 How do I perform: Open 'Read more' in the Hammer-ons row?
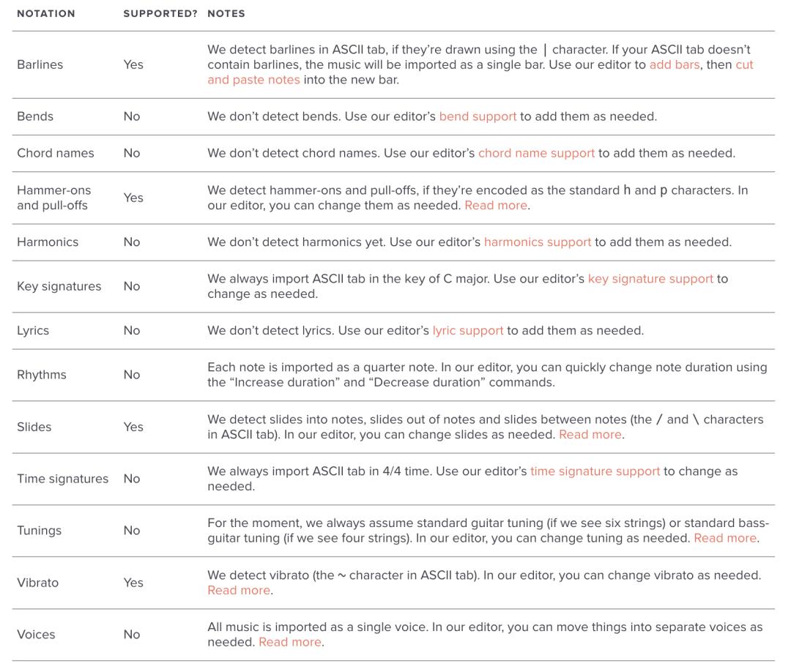pyautogui.click(x=496, y=205)
